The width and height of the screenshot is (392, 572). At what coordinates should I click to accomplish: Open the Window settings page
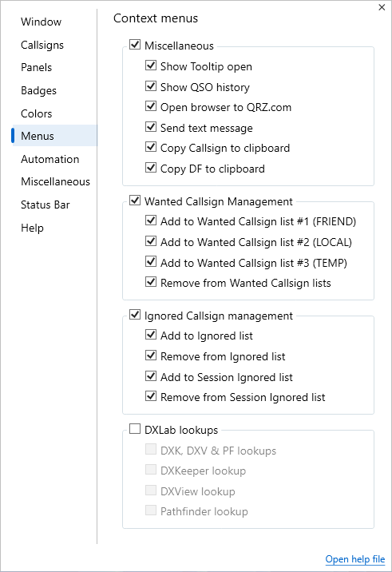click(x=42, y=22)
